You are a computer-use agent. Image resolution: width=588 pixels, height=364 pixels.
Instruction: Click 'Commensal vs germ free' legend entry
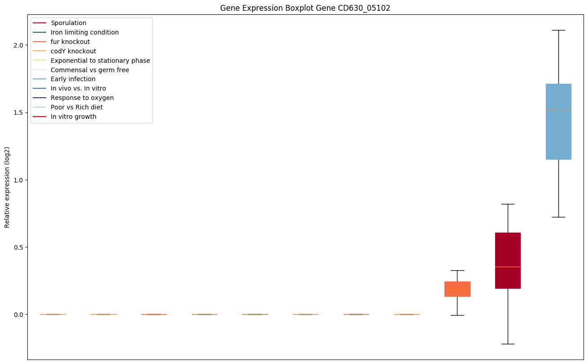click(90, 70)
